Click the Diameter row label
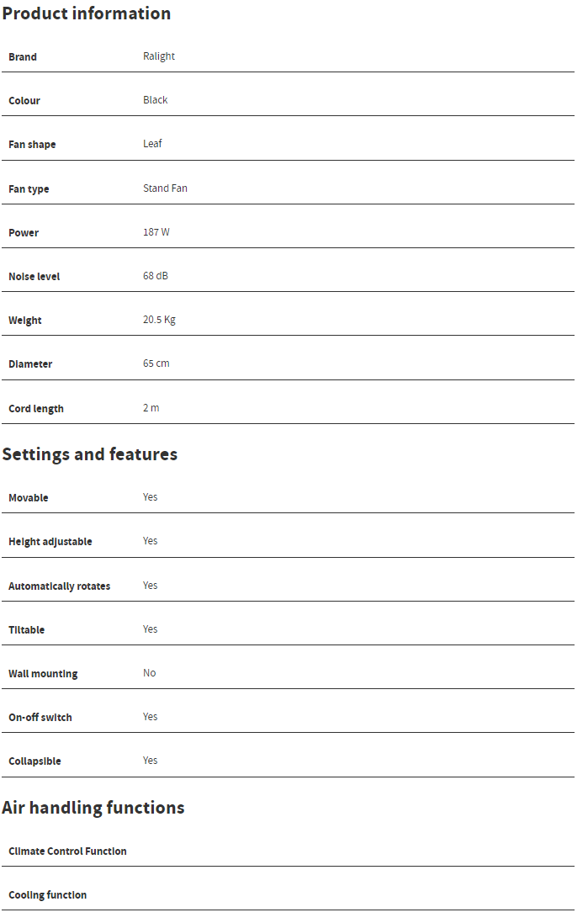Screen dimensions: 588x923 coord(30,364)
